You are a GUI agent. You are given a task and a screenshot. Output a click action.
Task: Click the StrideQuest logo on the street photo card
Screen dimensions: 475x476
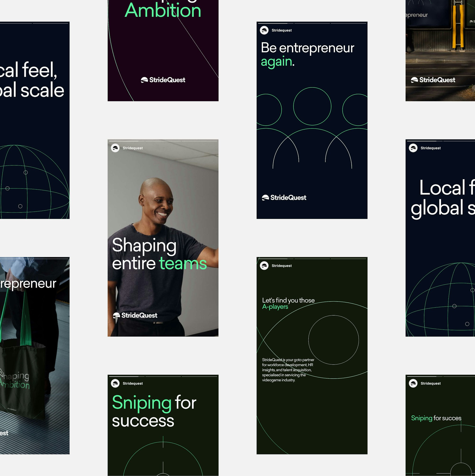click(x=433, y=80)
